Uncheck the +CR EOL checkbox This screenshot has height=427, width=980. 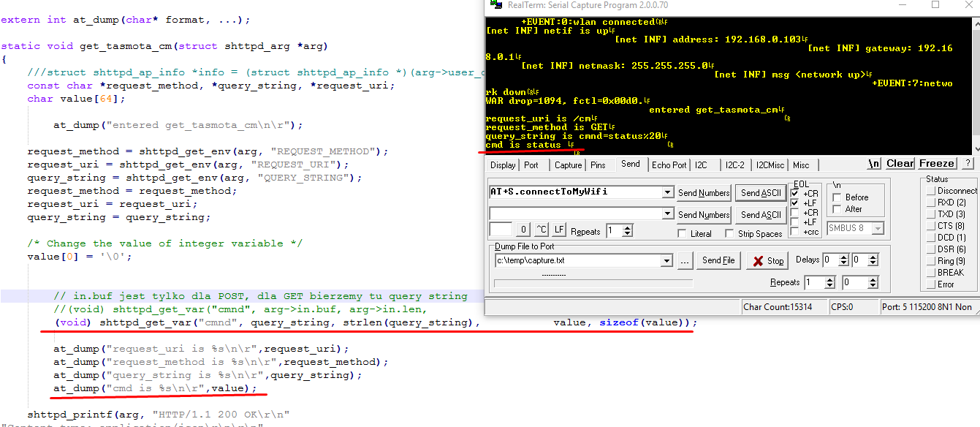(794, 192)
